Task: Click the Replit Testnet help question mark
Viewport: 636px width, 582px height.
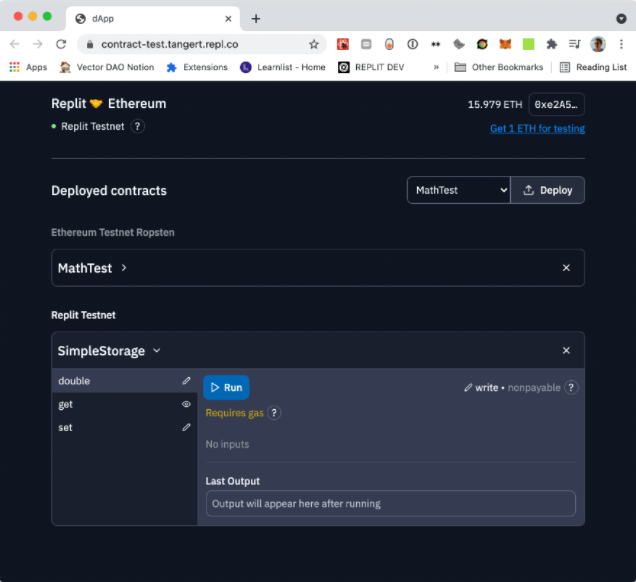Action: pyautogui.click(x=138, y=127)
